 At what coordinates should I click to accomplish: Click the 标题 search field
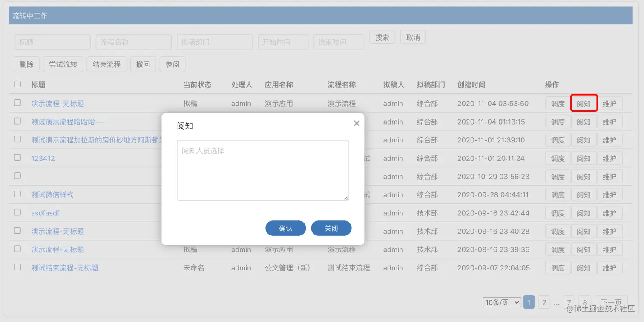point(52,42)
